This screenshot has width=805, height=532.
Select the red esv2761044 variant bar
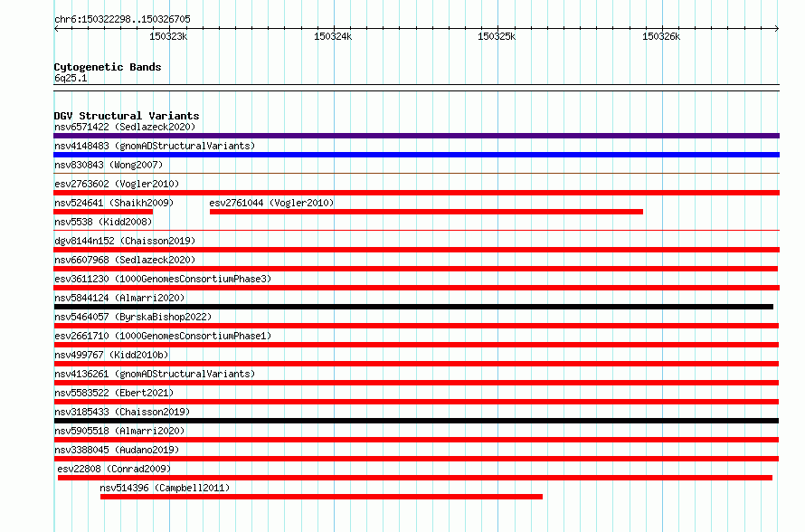coord(426,212)
